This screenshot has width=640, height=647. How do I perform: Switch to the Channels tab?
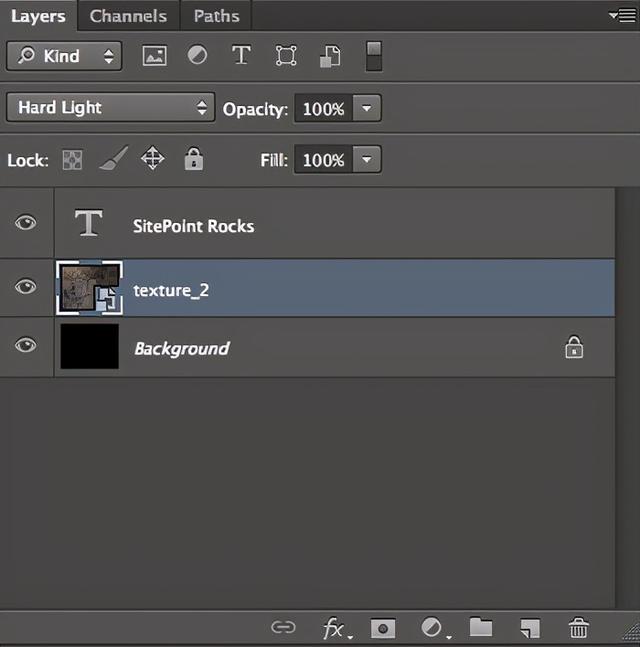[x=128, y=16]
